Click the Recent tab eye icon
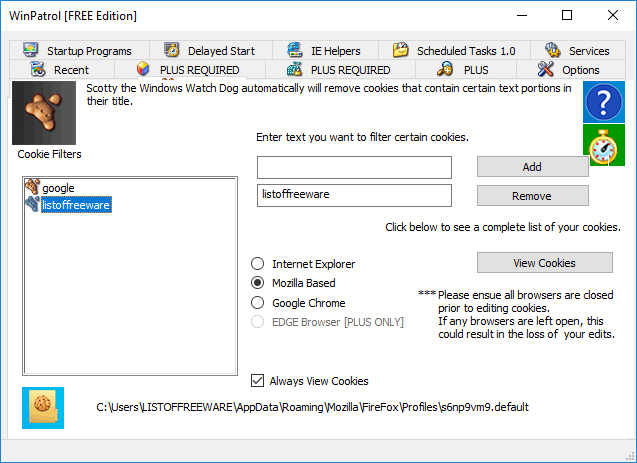Screen dimensions: 637x463 click(x=38, y=69)
